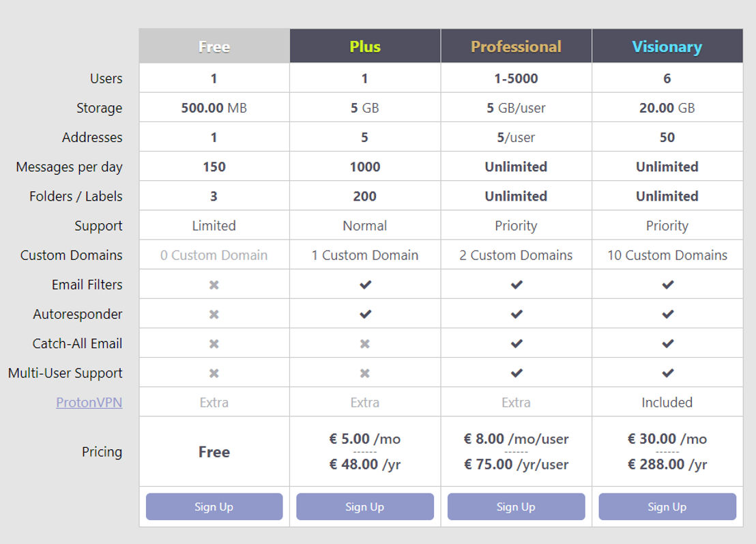Click the '0 Custom Domain' cell
This screenshot has height=544, width=756.
214,255
